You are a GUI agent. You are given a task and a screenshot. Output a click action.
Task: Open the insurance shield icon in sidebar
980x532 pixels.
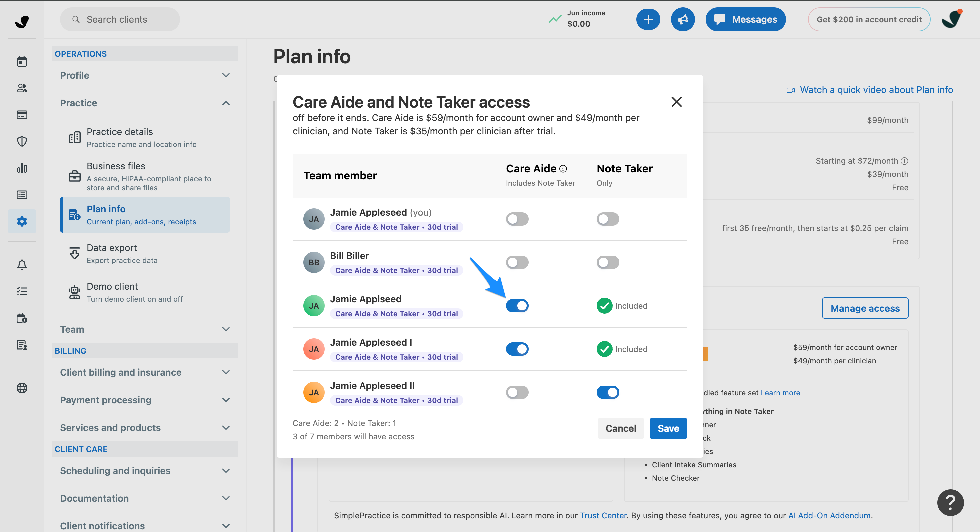coord(22,141)
